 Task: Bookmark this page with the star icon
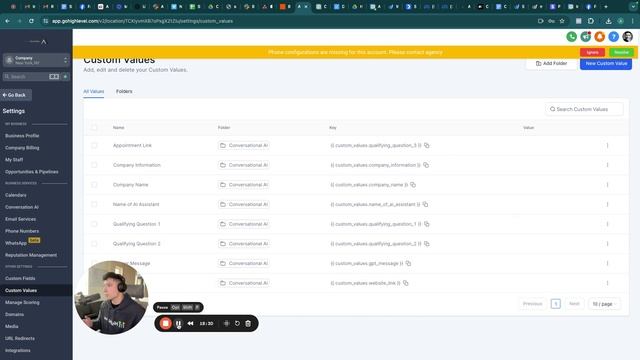tap(562, 21)
